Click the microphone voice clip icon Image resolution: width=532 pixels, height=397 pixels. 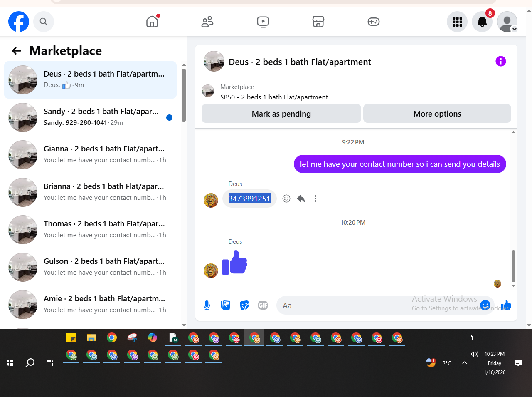(x=207, y=305)
